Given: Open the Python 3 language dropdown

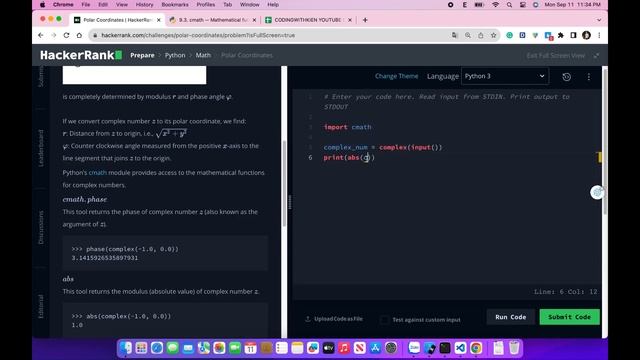Looking at the screenshot, I should coord(504,76).
